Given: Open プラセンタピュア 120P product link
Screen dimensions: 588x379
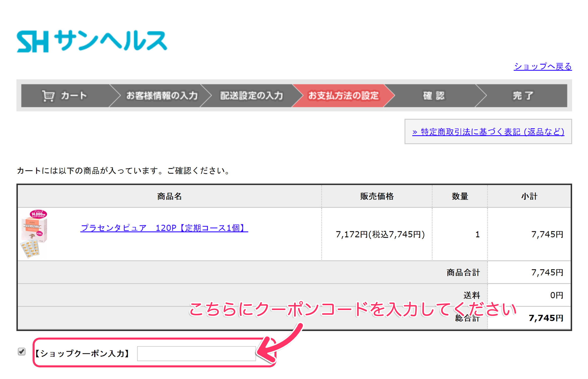Looking at the screenshot, I should coord(164,228).
